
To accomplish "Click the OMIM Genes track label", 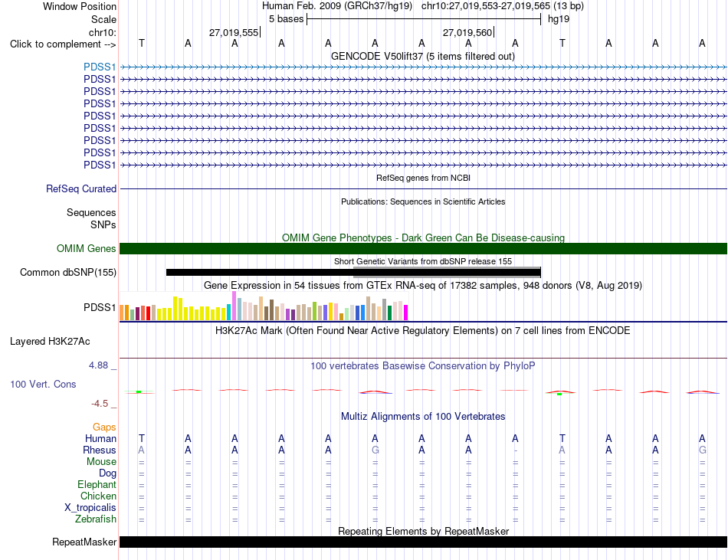I will coord(86,249).
